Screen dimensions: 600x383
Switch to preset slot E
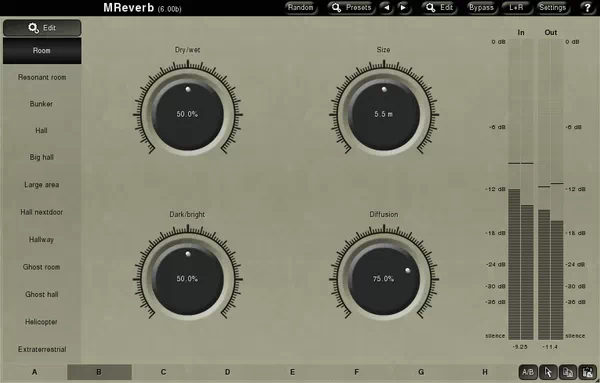pos(292,372)
